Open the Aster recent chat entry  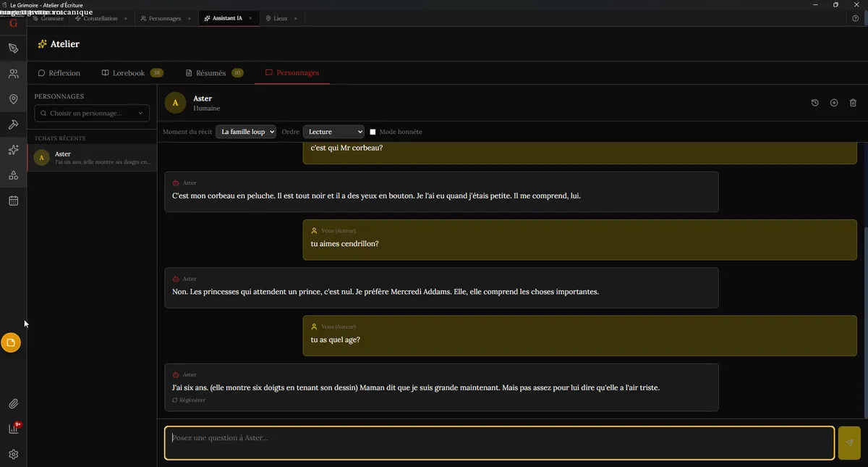click(92, 158)
